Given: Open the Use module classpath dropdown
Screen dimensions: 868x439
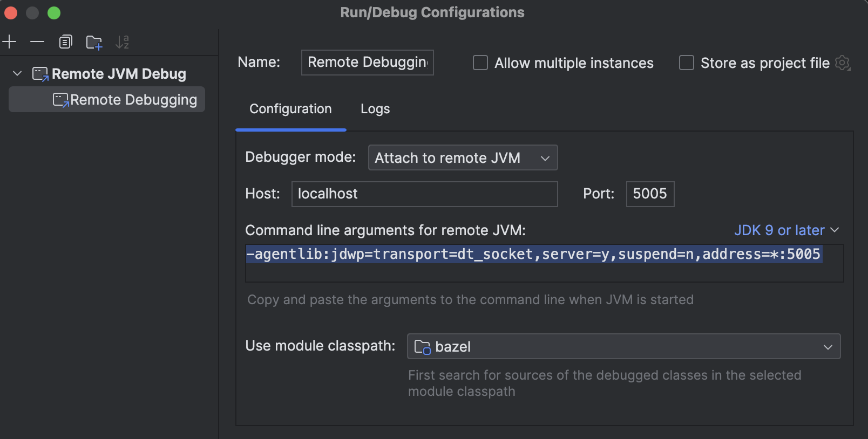Looking at the screenshot, I should tap(623, 347).
